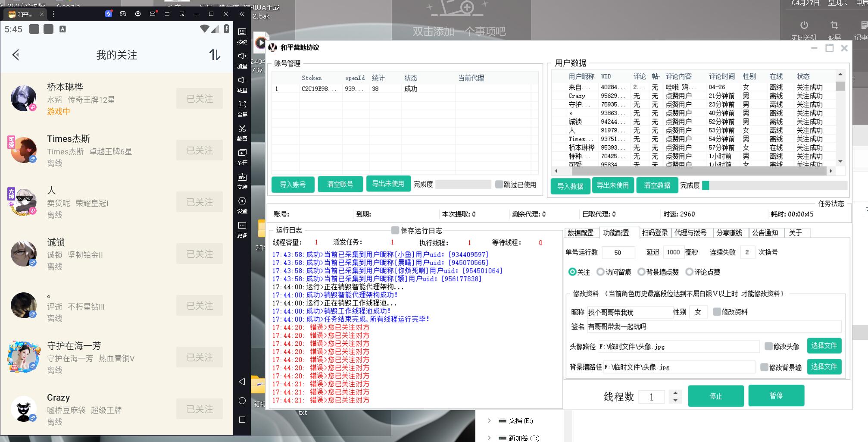Click the volume up icon (加量)
This screenshot has height=442, width=868.
pos(242,56)
